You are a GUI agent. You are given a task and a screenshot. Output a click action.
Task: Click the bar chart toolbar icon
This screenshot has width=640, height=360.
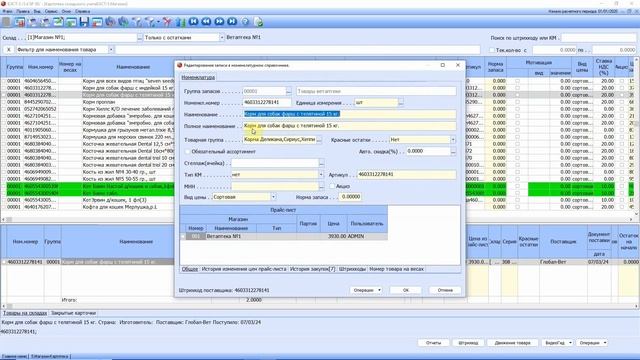[x=181, y=22]
